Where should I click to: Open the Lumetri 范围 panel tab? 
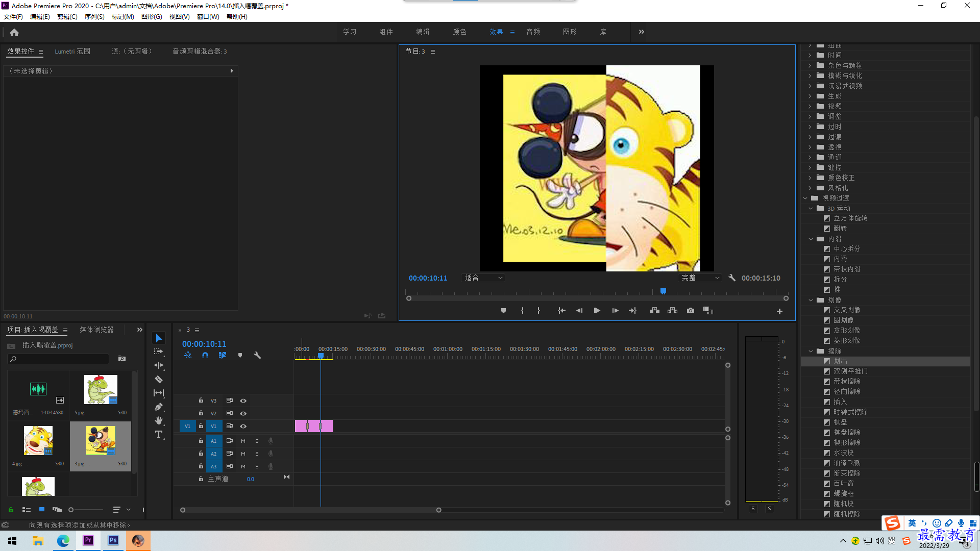pyautogui.click(x=72, y=51)
